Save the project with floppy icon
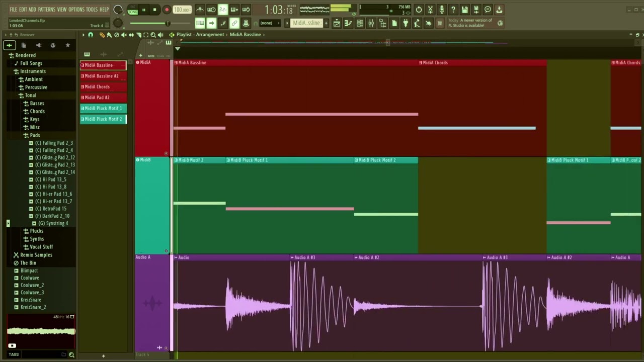The image size is (644, 362). (x=465, y=10)
